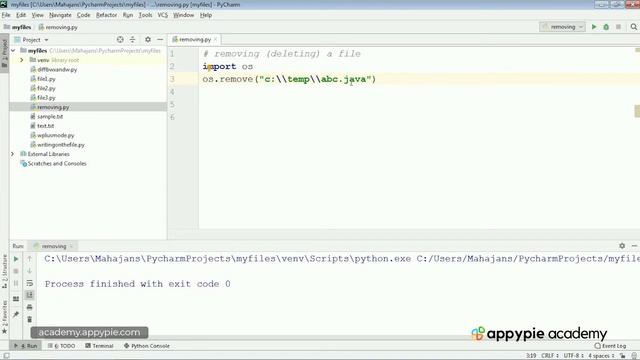Toggle soft-wrap in the Run console
640x360 pixels.
[x=29, y=283]
